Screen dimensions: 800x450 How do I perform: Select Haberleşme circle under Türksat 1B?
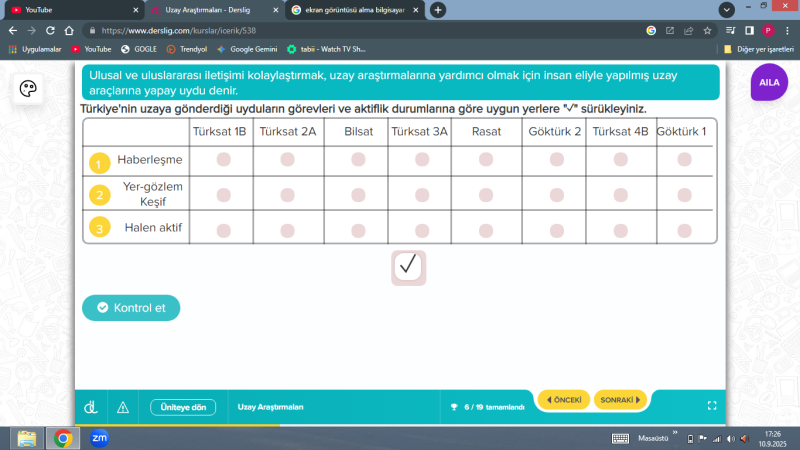coord(223,159)
